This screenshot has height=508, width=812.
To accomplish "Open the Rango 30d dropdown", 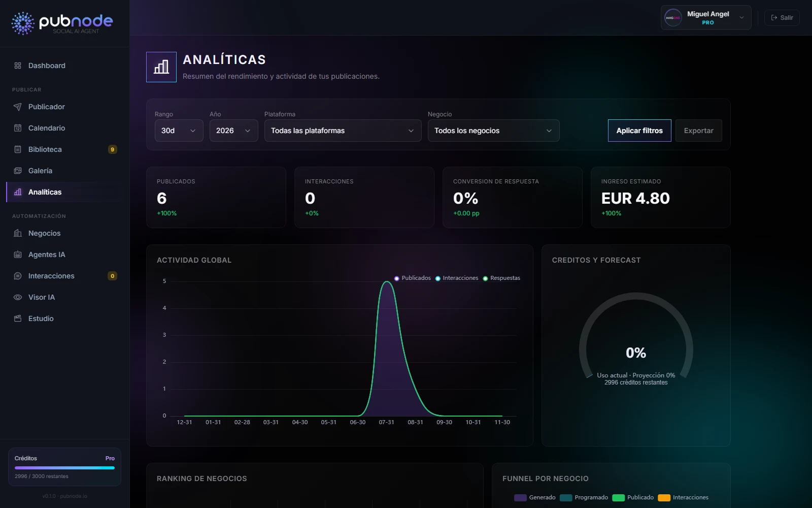I will pos(179,131).
